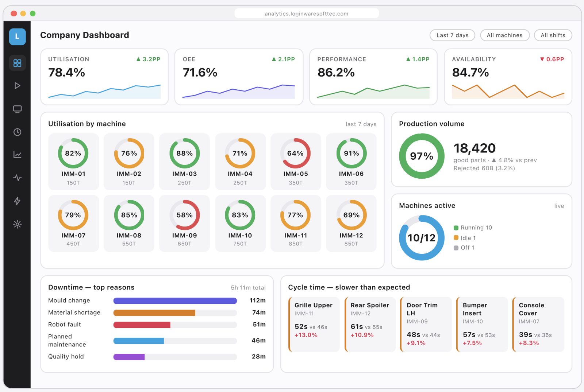Click the Quality hold downtime bar
Image resolution: width=584 pixels, height=392 pixels.
coord(175,357)
